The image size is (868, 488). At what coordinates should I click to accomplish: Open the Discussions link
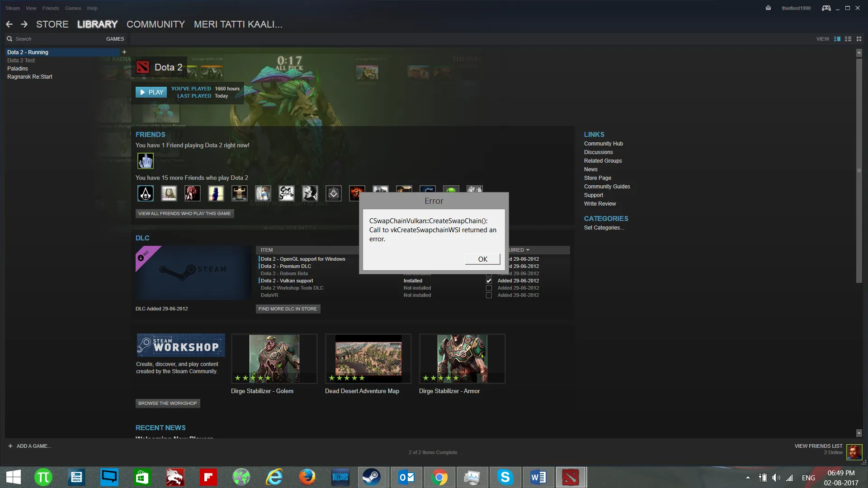(x=598, y=152)
